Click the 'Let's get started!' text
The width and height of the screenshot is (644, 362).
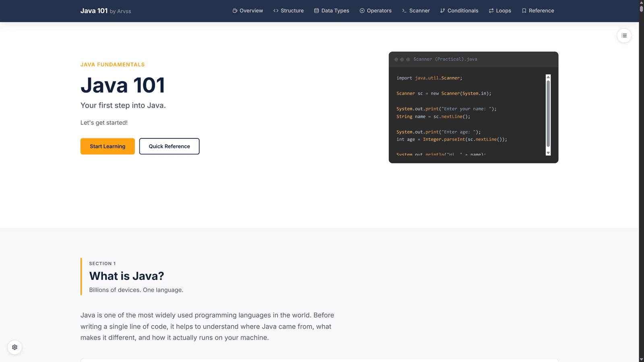click(104, 123)
